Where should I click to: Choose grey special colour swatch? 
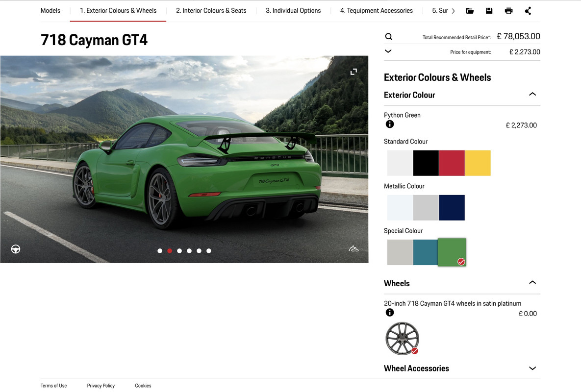pos(400,252)
